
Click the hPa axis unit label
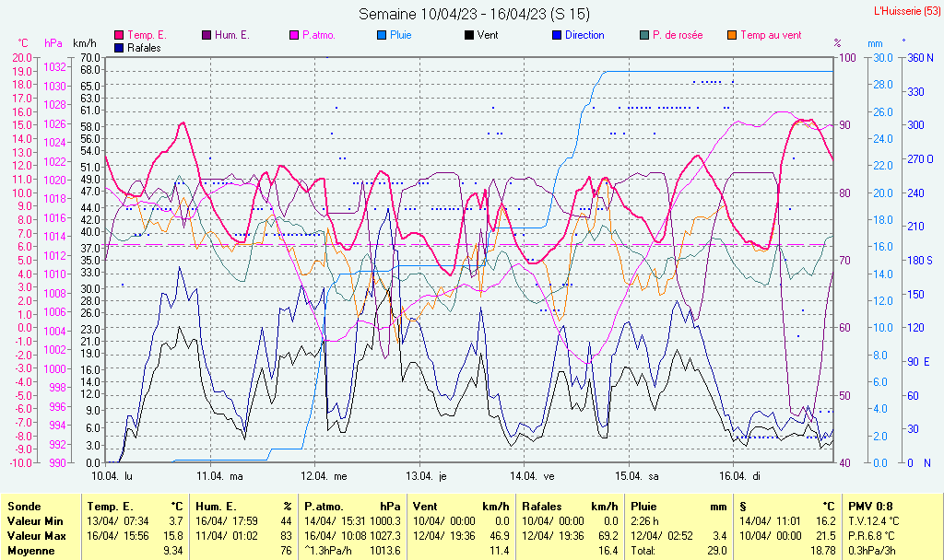tap(53, 43)
